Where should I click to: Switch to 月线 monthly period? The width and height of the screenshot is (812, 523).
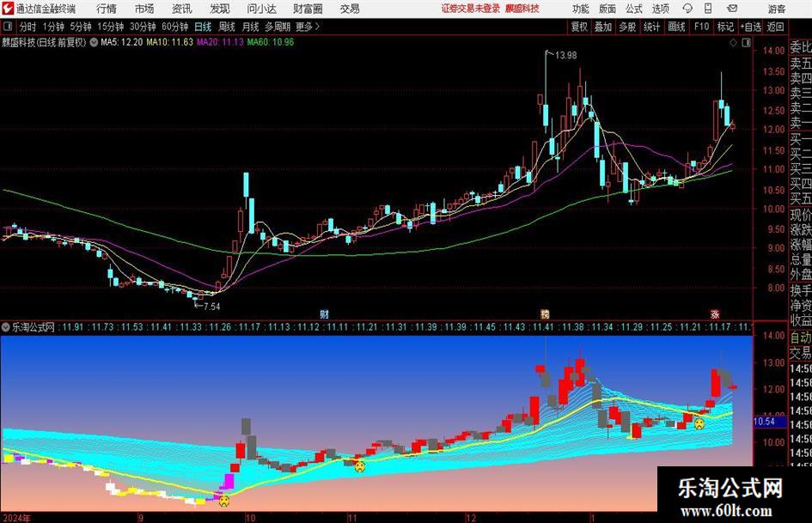(x=251, y=27)
